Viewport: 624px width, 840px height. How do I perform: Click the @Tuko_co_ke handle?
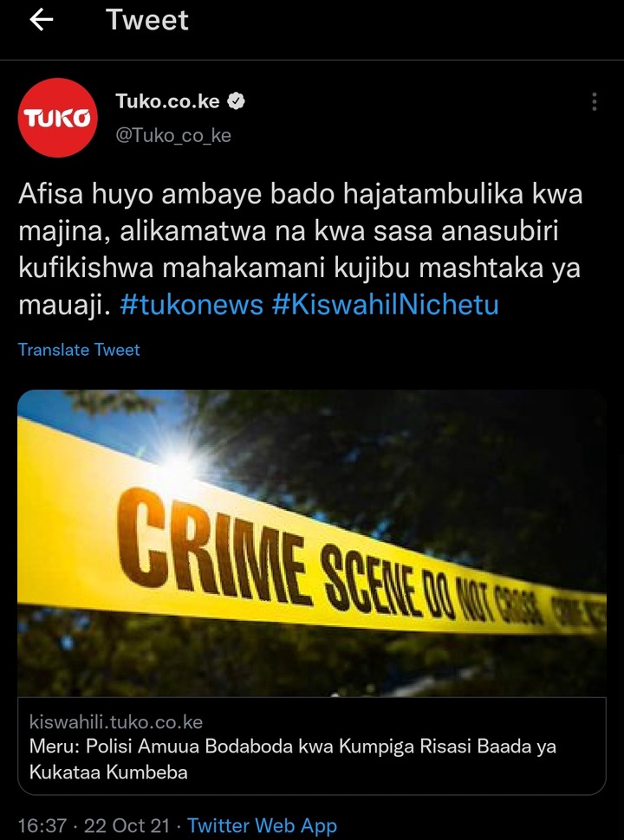tap(173, 135)
